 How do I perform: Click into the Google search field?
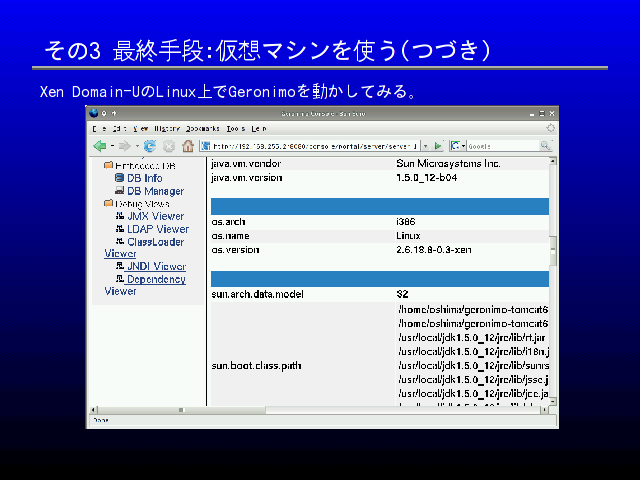[x=503, y=146]
